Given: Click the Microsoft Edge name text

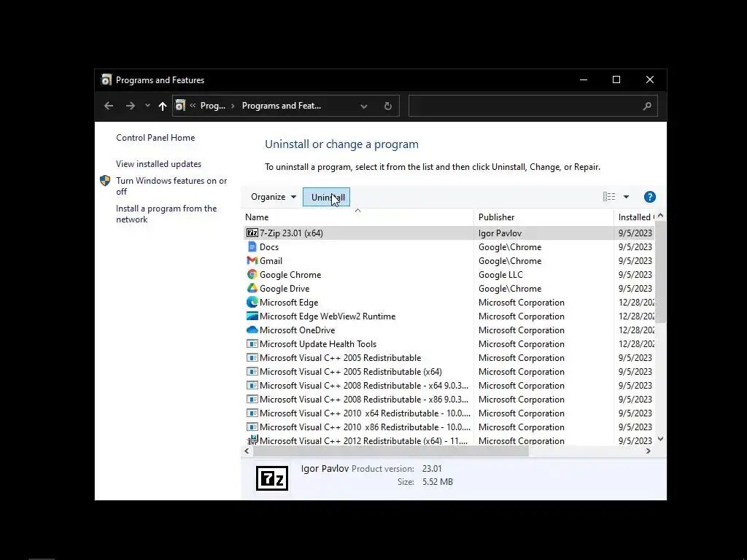Looking at the screenshot, I should (289, 303).
